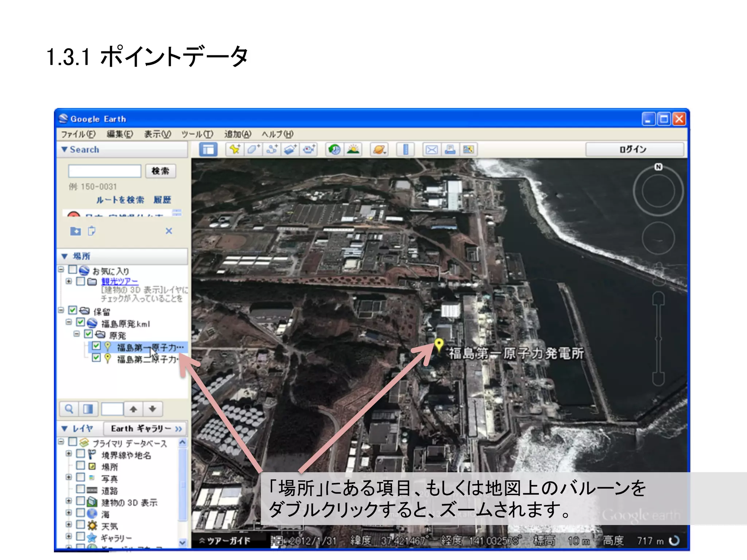The height and width of the screenshot is (560, 747).
Task: Open the ファイル(F) menu
Action: pos(78,134)
